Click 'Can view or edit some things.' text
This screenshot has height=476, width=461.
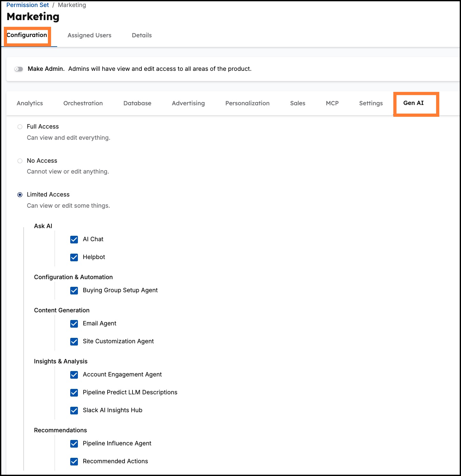coord(68,206)
